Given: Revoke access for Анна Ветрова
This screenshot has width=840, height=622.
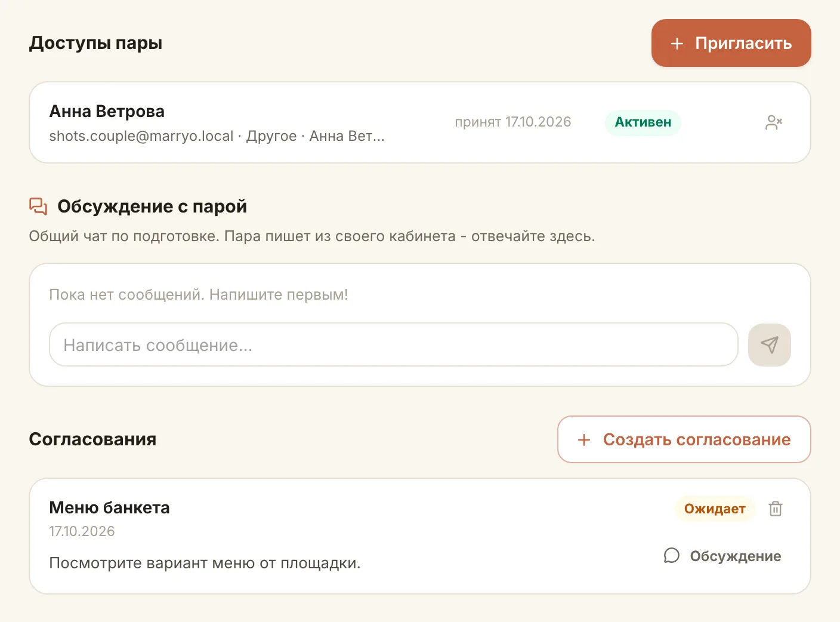Looking at the screenshot, I should (774, 122).
